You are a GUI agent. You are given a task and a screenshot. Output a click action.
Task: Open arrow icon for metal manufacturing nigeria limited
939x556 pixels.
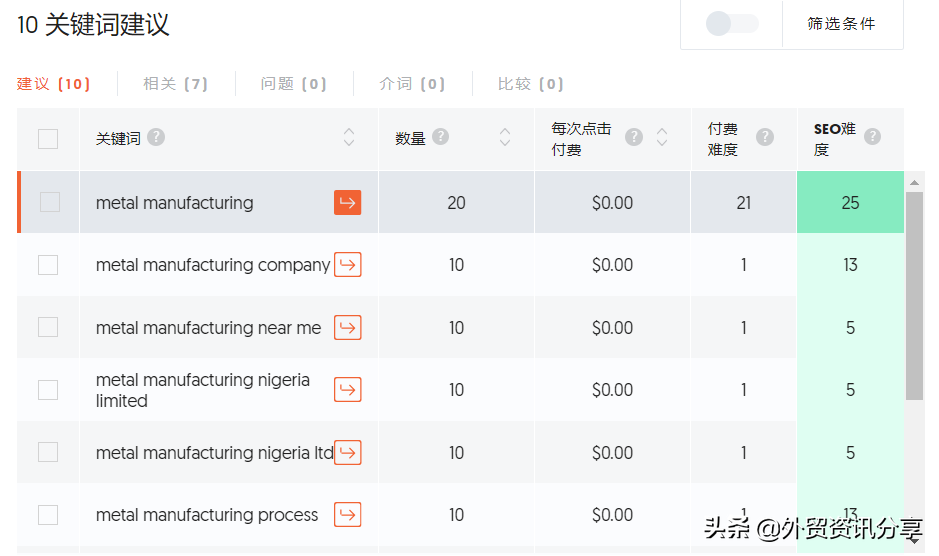click(x=347, y=390)
